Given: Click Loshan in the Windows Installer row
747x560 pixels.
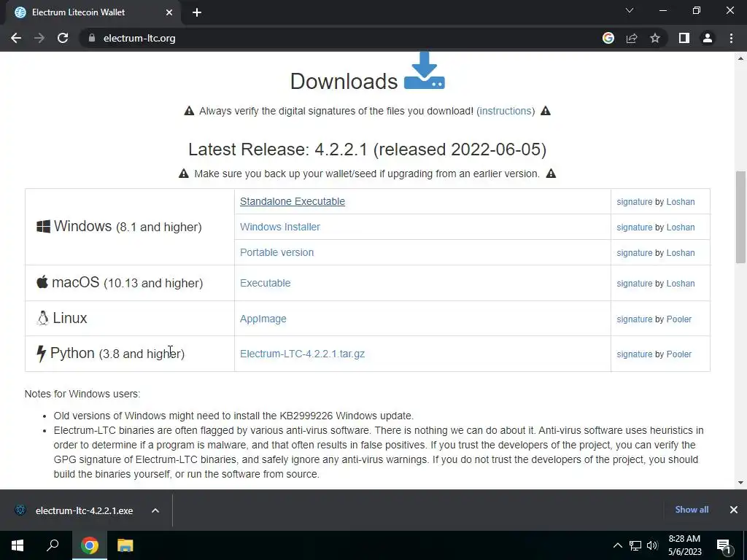Looking at the screenshot, I should 681,227.
